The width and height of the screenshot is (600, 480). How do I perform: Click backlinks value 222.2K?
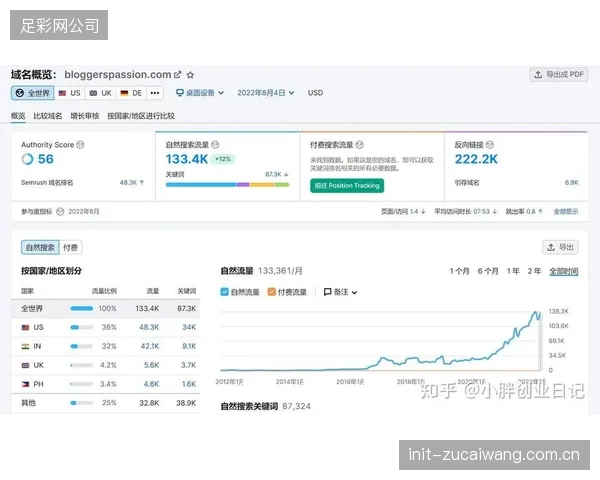tap(476, 159)
